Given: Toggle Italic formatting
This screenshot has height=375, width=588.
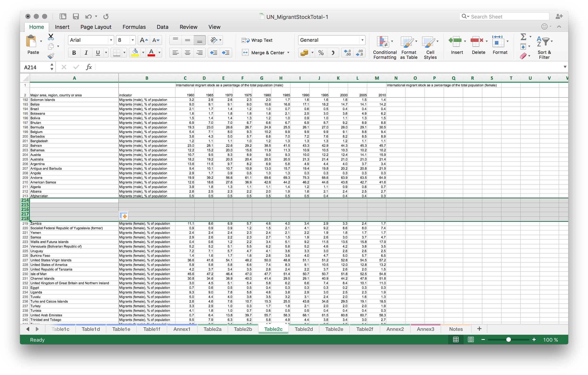Looking at the screenshot, I should tap(86, 53).
